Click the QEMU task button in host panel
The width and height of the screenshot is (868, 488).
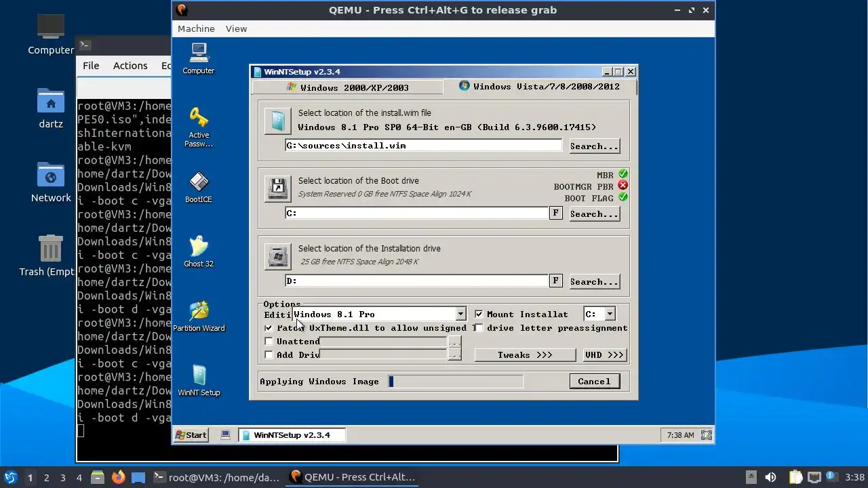[x=352, y=477]
